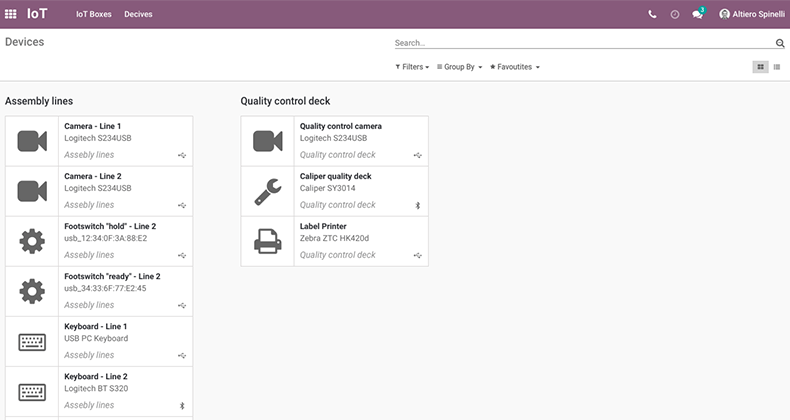Click the Devices breadcrumb title

click(x=25, y=42)
